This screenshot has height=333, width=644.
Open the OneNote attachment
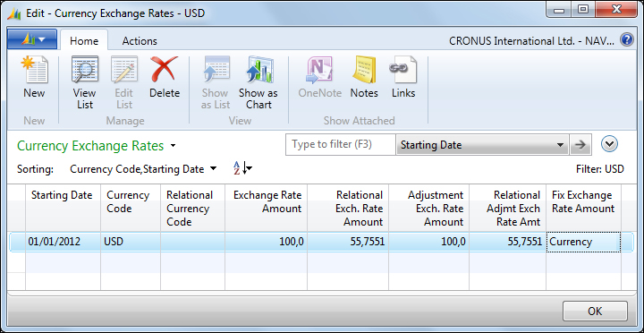click(320, 78)
